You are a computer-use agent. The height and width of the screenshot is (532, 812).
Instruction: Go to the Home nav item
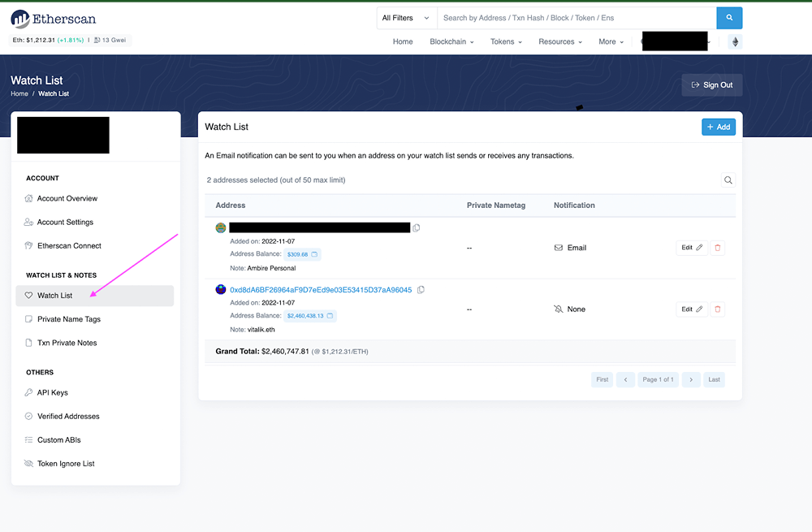tap(403, 42)
